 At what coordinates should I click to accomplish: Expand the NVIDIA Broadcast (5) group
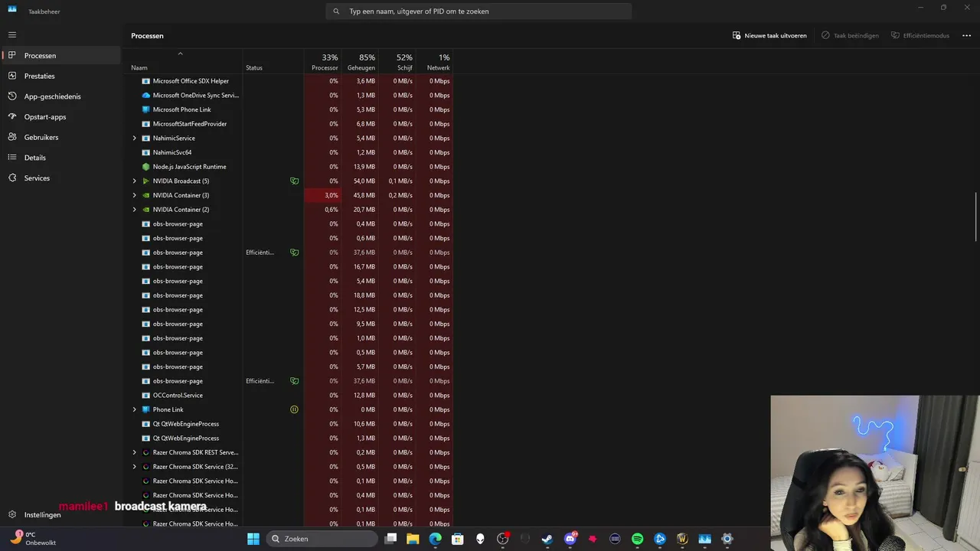(x=135, y=181)
